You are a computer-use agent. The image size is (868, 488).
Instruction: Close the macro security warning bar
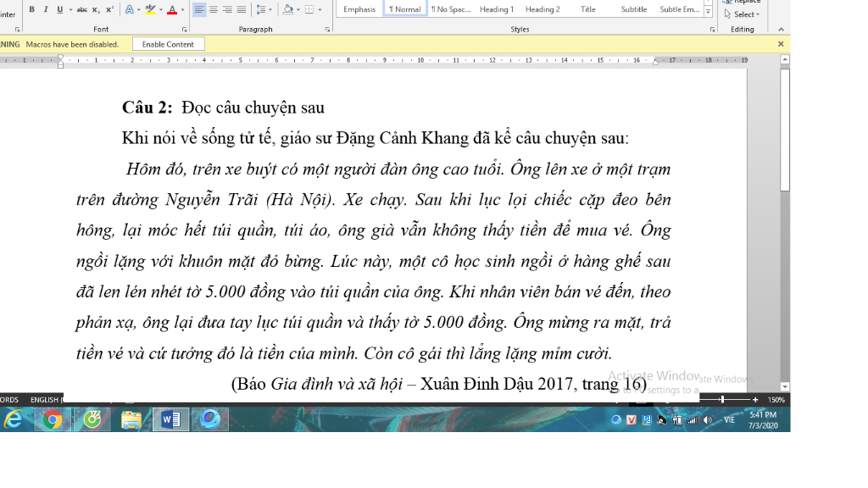[781, 44]
